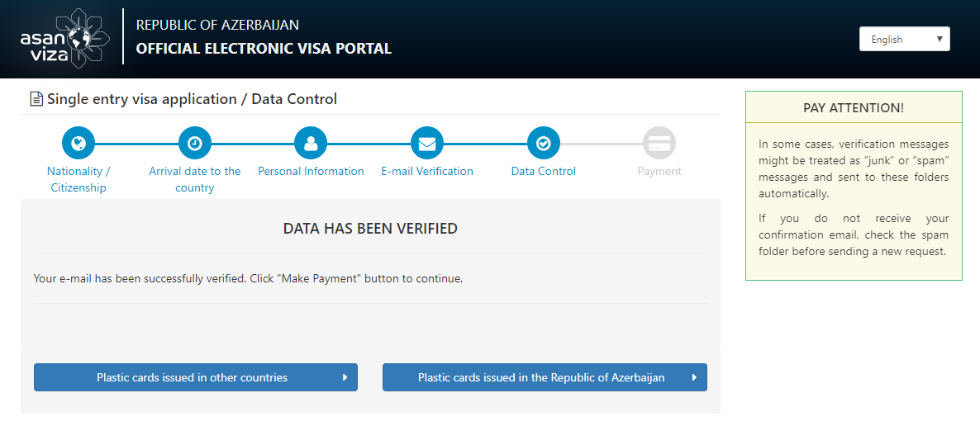The height and width of the screenshot is (426, 980).
Task: Click arrow on Azerbaijan cards button
Action: coord(694,377)
